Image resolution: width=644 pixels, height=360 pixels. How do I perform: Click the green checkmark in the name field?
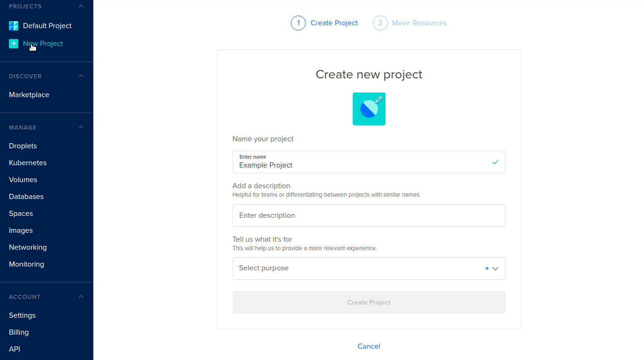coord(495,162)
